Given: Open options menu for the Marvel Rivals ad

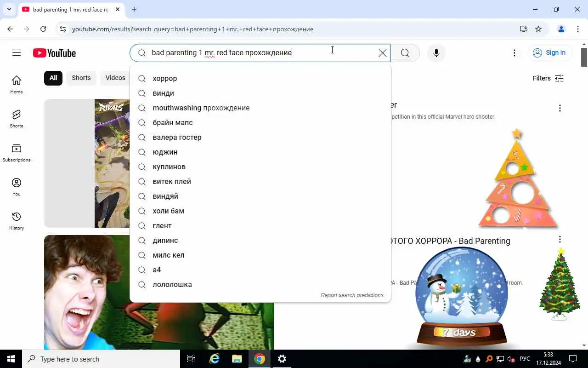Looking at the screenshot, I should tap(560, 108).
